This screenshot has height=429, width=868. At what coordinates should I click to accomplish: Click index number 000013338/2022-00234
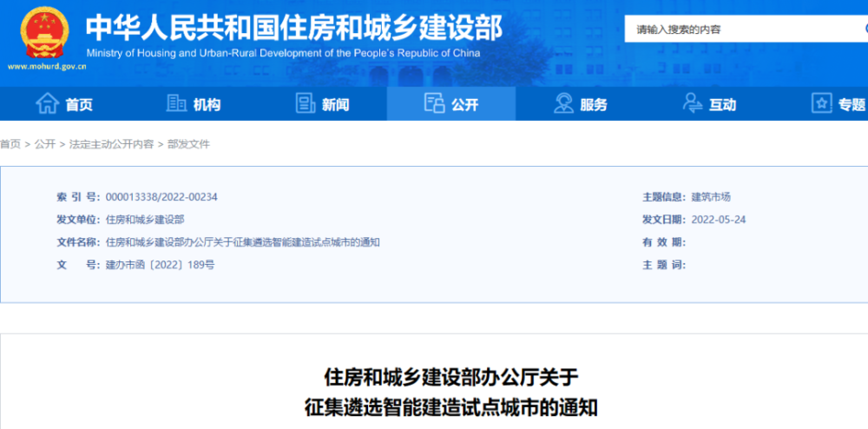161,197
